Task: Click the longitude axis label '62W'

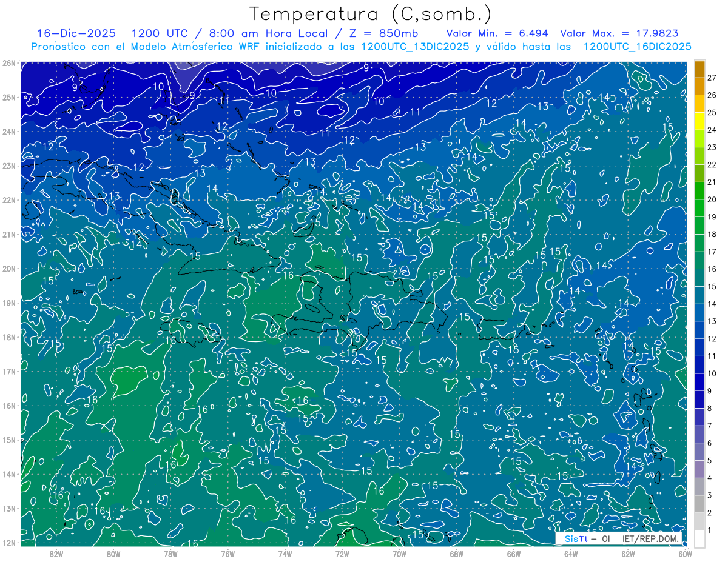Action: 628,553
